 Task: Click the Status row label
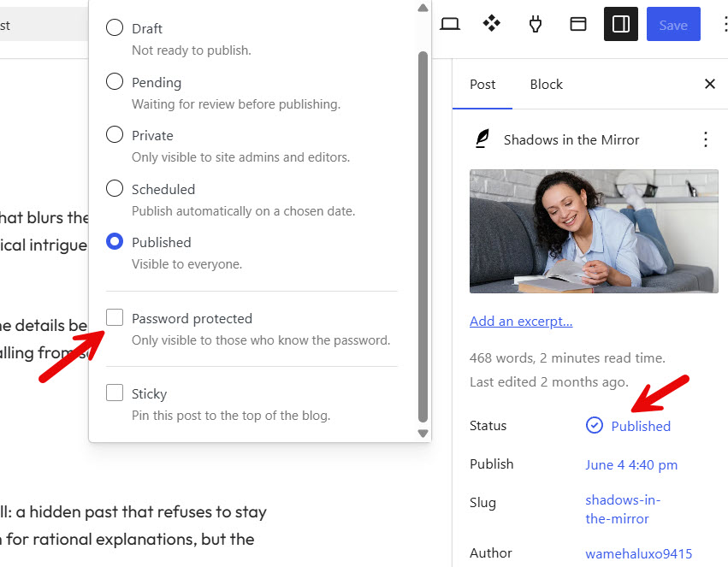(x=488, y=426)
